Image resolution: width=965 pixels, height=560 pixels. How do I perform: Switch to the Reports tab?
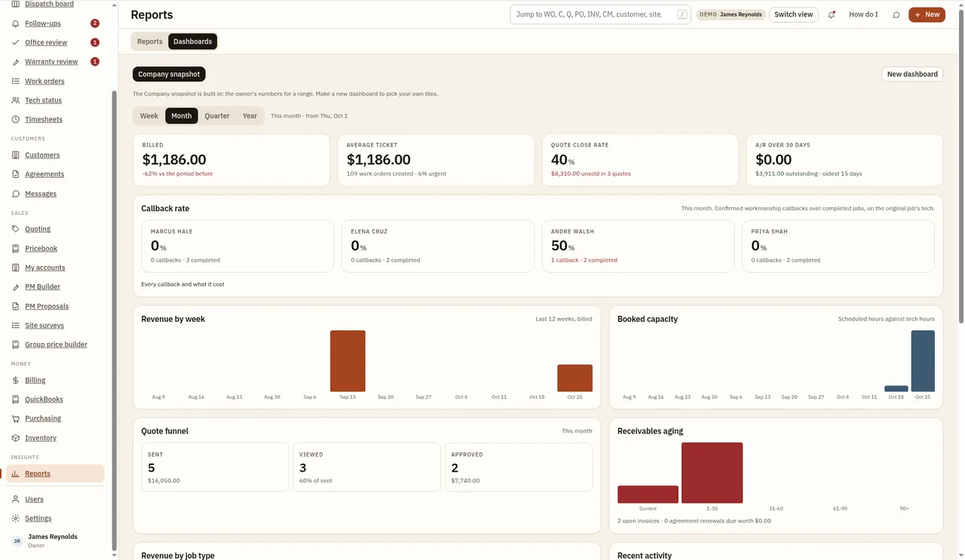pos(150,41)
